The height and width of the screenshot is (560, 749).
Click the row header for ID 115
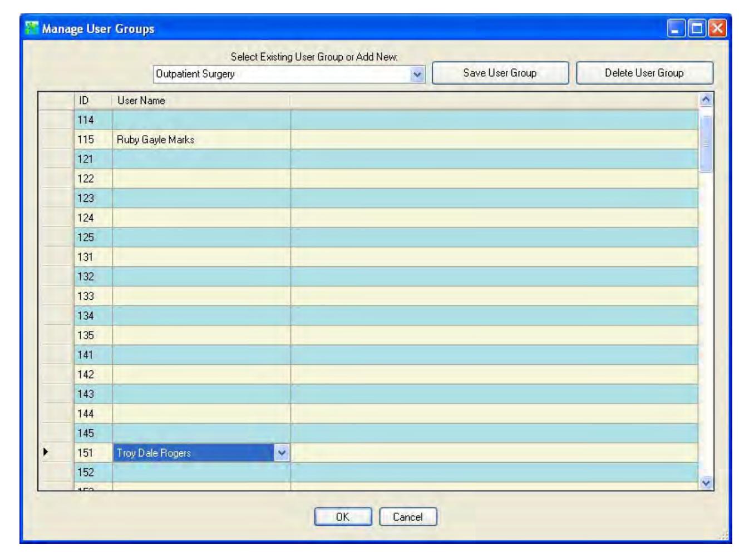click(x=56, y=140)
